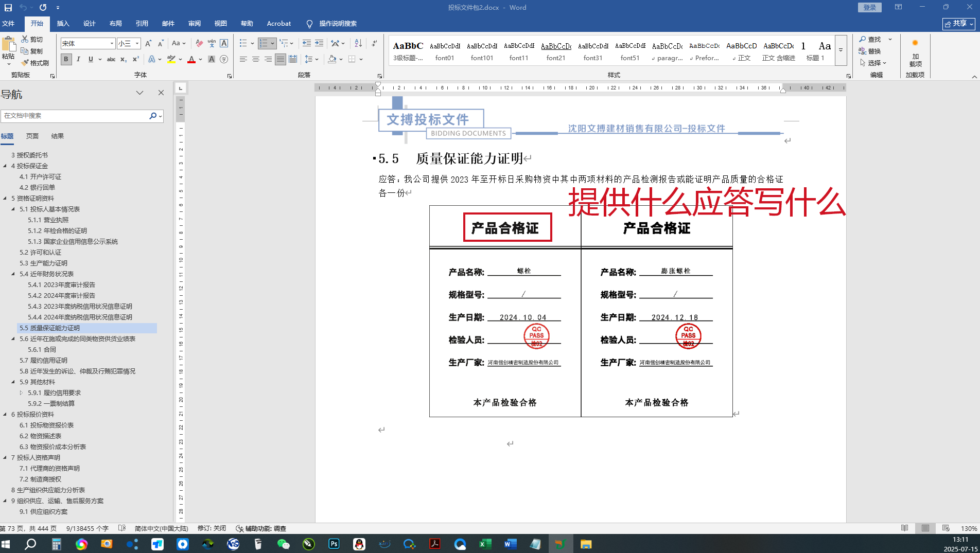980x553 pixels.
Task: Apply superscript formatting
Action: (136, 60)
